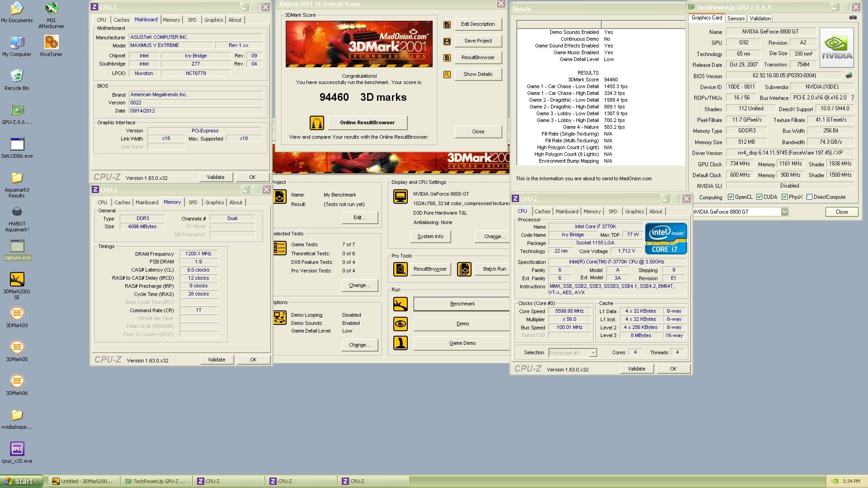Open the GPU selection dropdown in GPU-Z
Screen dimensions: 868x488
pyautogui.click(x=784, y=212)
